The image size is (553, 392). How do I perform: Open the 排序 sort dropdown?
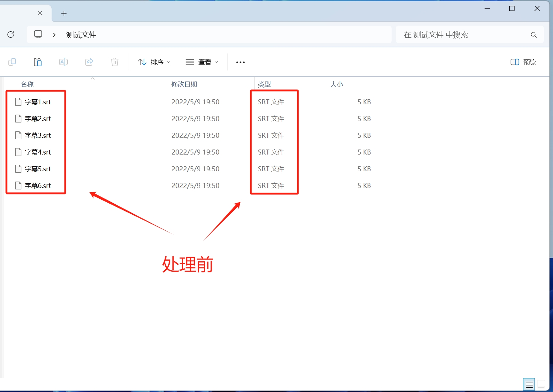tap(154, 62)
